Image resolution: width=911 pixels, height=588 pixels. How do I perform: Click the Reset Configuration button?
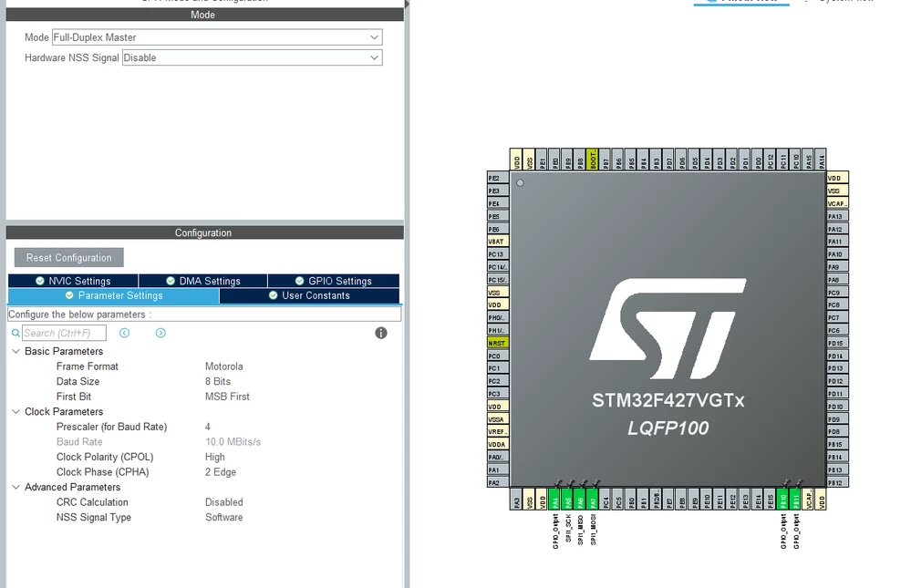pos(69,257)
